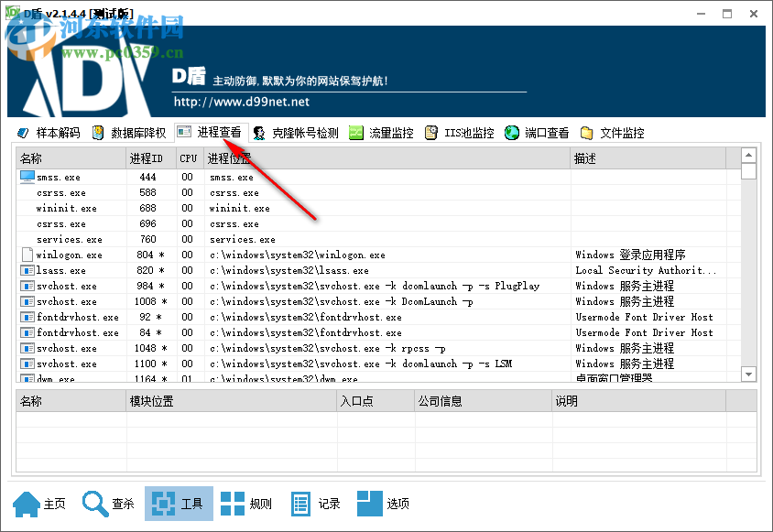Viewport: 773px width, 532px height.
Task: Open the 记录 log section
Action: (x=315, y=504)
